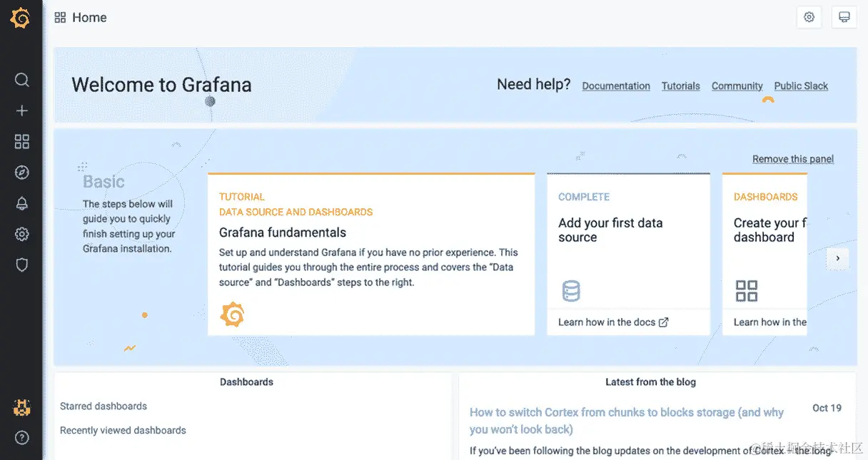Click the Grafana logo in tutorial card
The image size is (868, 460).
pyautogui.click(x=232, y=314)
